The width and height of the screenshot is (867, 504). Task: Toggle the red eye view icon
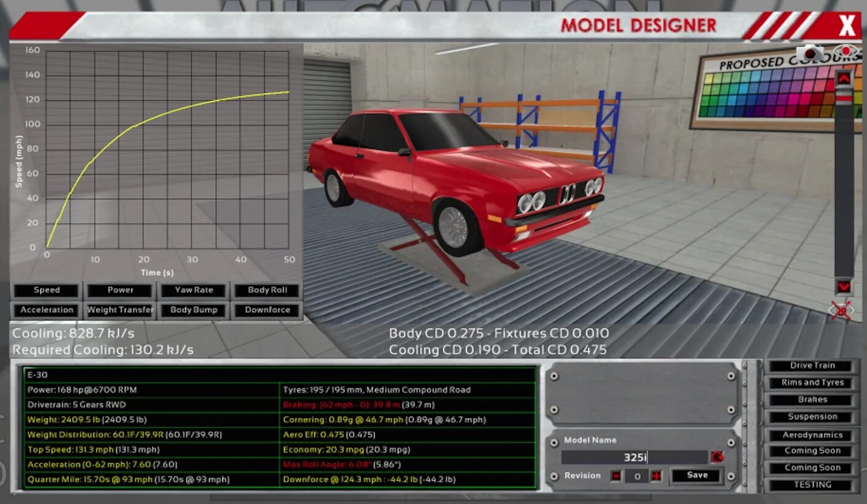pyautogui.click(x=847, y=52)
